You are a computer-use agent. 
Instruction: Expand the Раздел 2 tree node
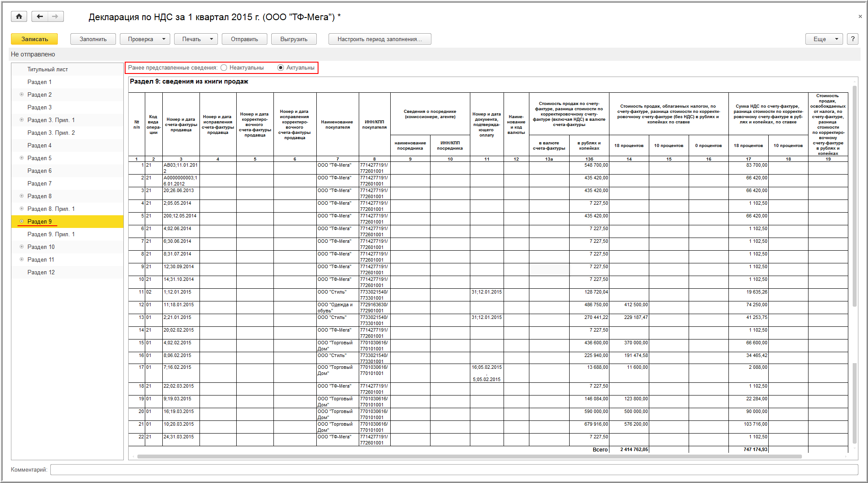click(x=21, y=94)
